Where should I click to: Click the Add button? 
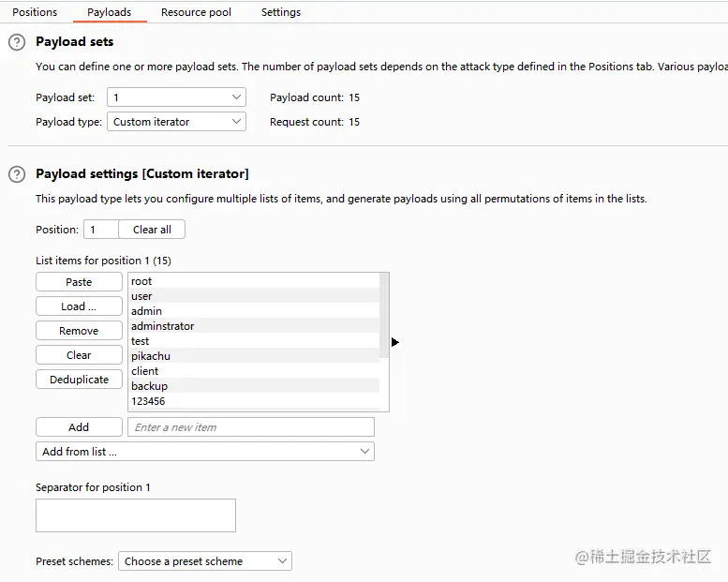(x=79, y=427)
